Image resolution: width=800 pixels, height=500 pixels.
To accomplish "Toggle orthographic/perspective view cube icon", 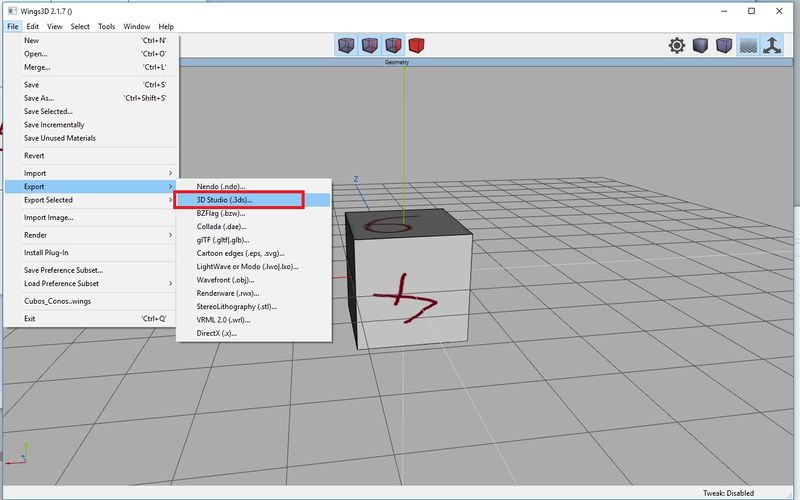I will (x=723, y=45).
